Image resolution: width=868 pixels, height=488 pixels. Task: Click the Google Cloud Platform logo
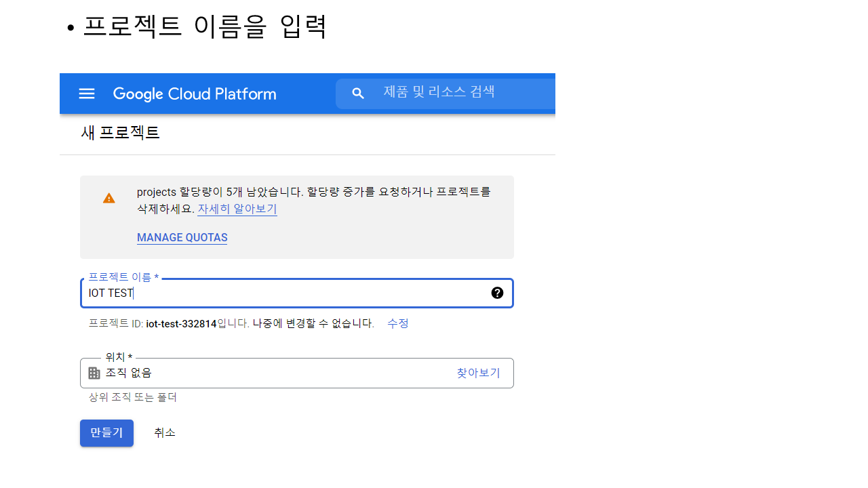coord(195,94)
